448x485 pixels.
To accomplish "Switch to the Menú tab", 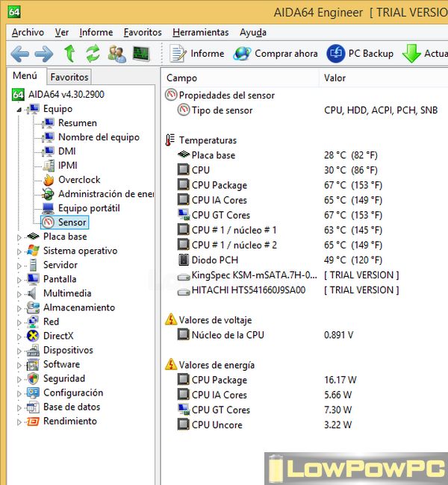I will tap(25, 76).
